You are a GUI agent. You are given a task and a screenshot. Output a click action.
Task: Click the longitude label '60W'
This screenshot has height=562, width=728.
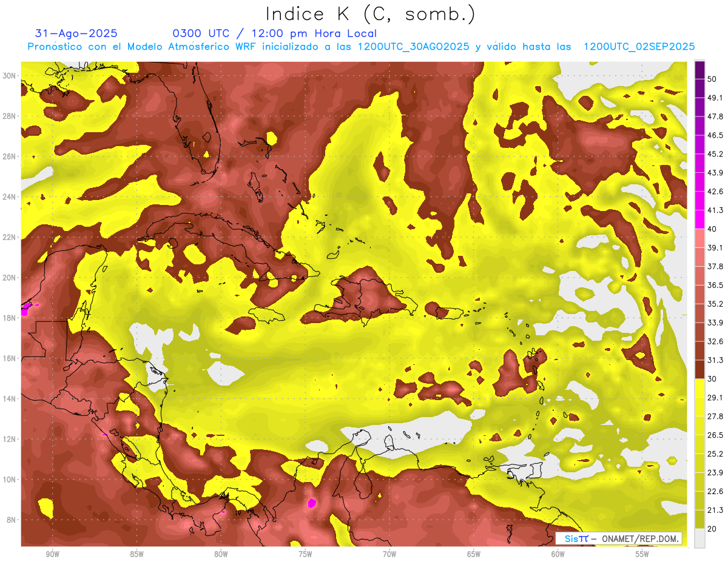tap(558, 554)
